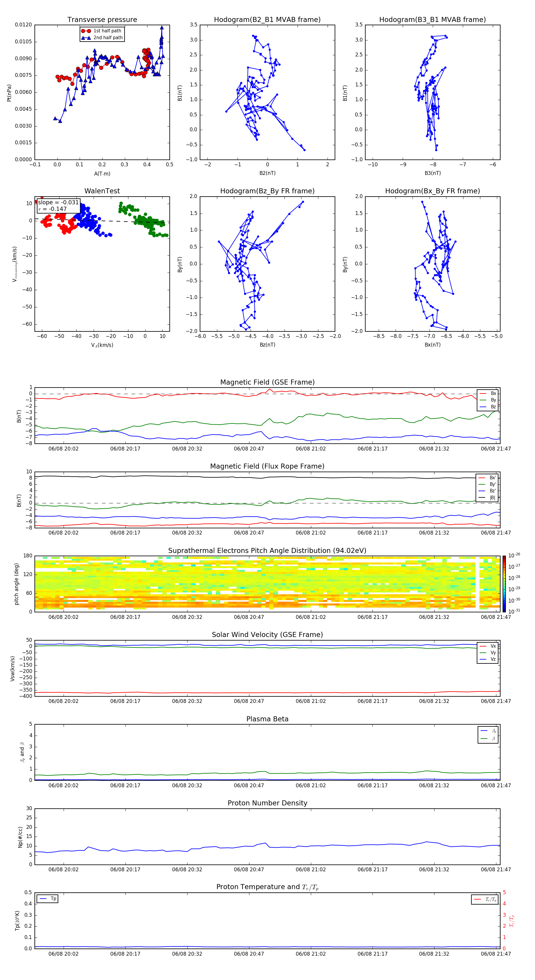Select 'Hodogram(B2_B1 MVAB frame)' title
535x980 pixels.
tap(267, 20)
